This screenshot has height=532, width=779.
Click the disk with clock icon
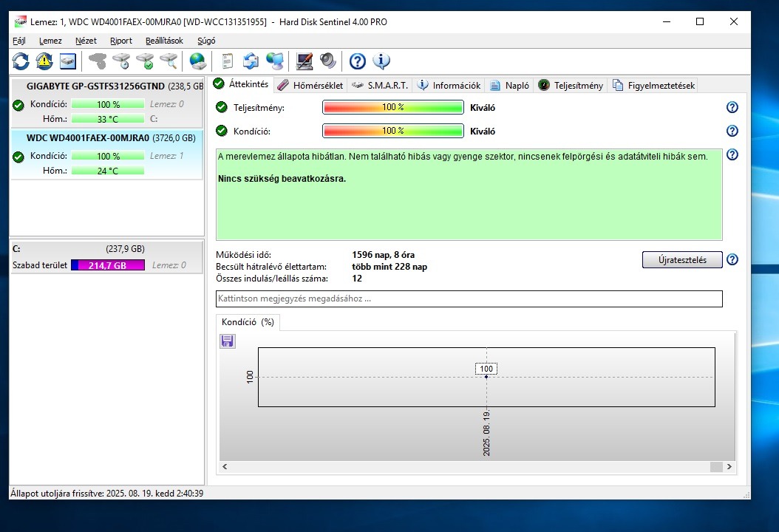pos(121,61)
